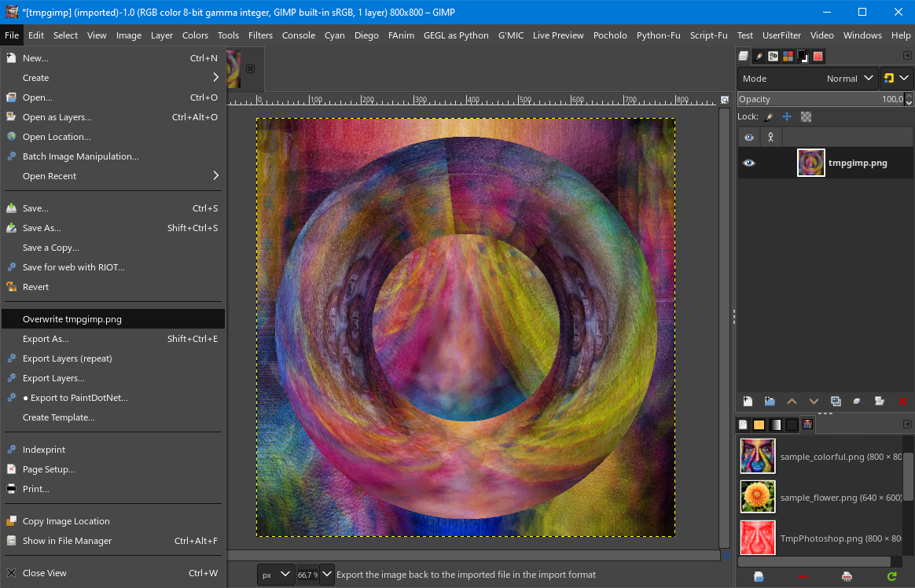Open the Layers dock tab
This screenshot has height=588, width=915.
click(x=743, y=56)
